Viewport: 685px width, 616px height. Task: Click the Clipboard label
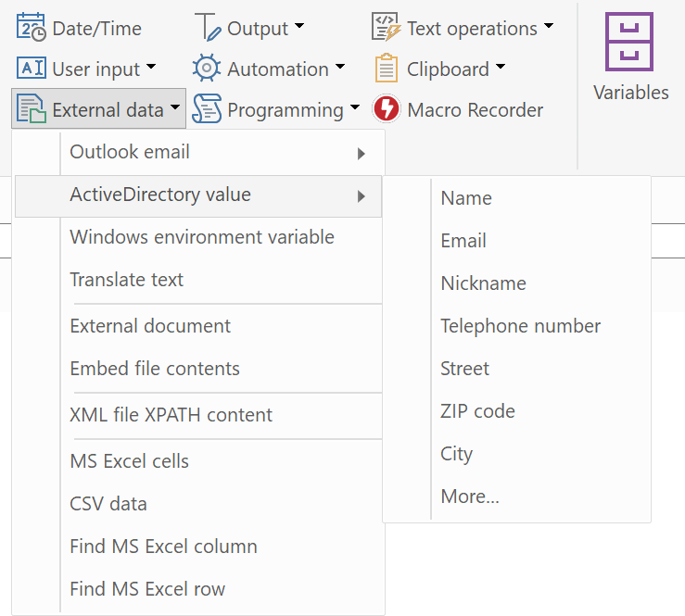click(449, 69)
